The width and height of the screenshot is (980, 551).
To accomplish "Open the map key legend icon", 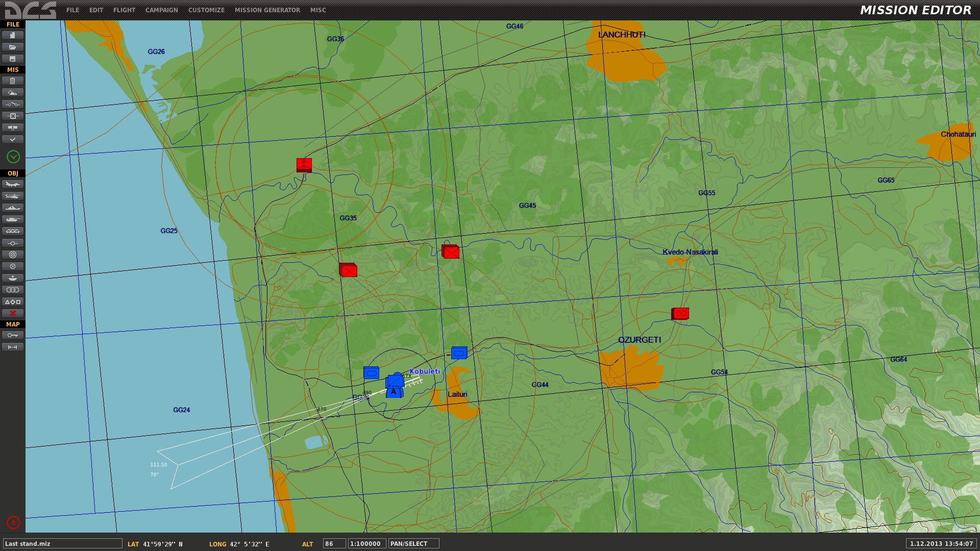I will click(13, 335).
